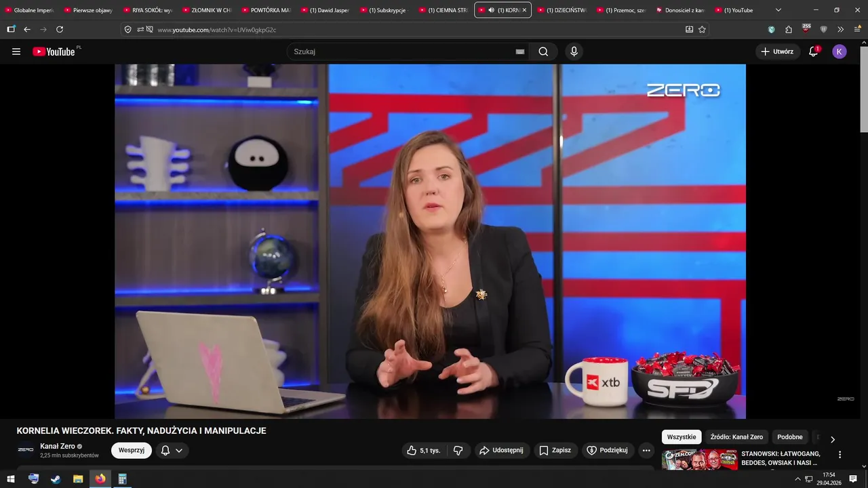868x488 pixels.
Task: Switch to Donosiciel z kan tab
Action: 679,10
